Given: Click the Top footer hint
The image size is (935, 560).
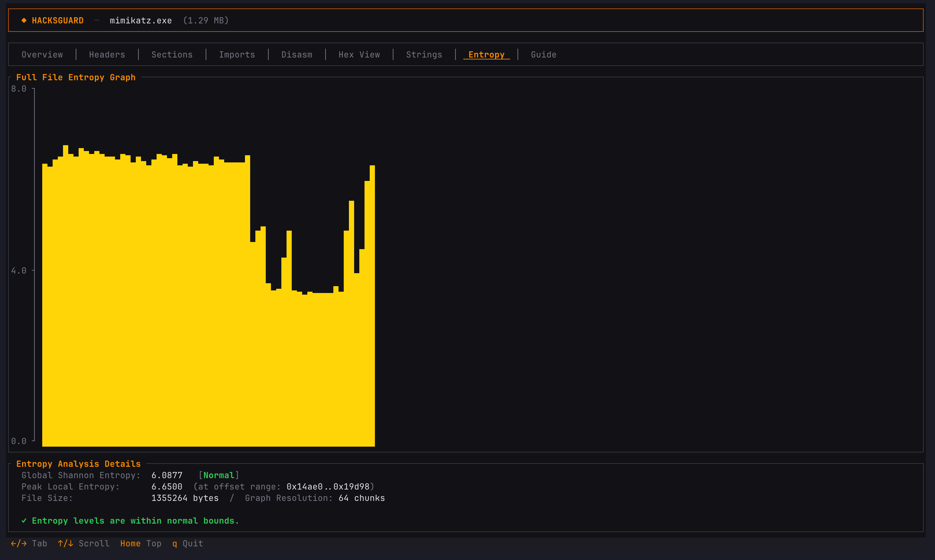Looking at the screenshot, I should pyautogui.click(x=154, y=543).
